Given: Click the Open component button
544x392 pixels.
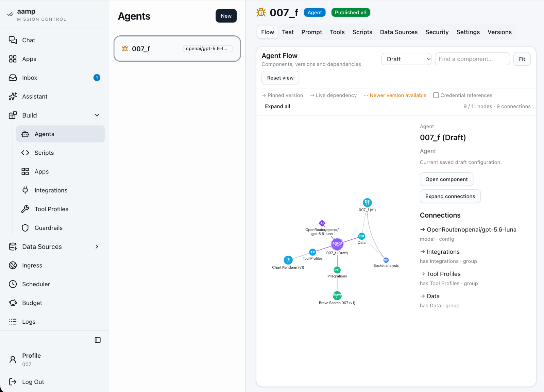Looking at the screenshot, I should click(446, 179).
